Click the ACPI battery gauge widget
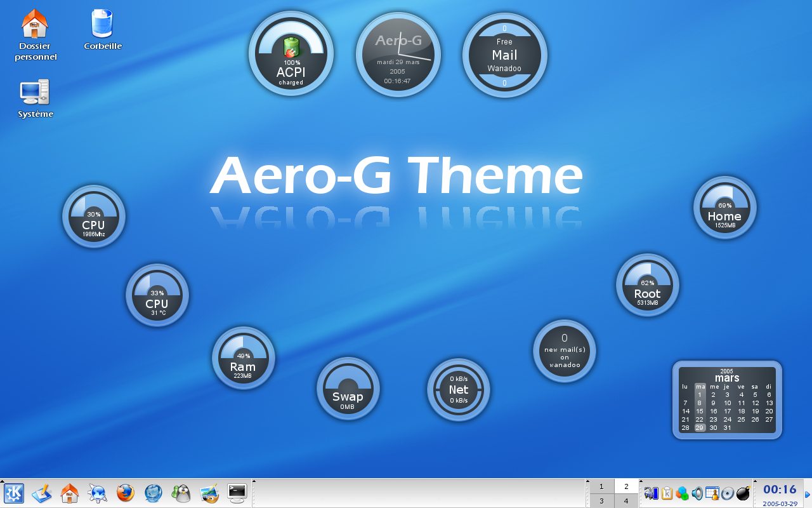The width and height of the screenshot is (812, 508). pyautogui.click(x=291, y=55)
